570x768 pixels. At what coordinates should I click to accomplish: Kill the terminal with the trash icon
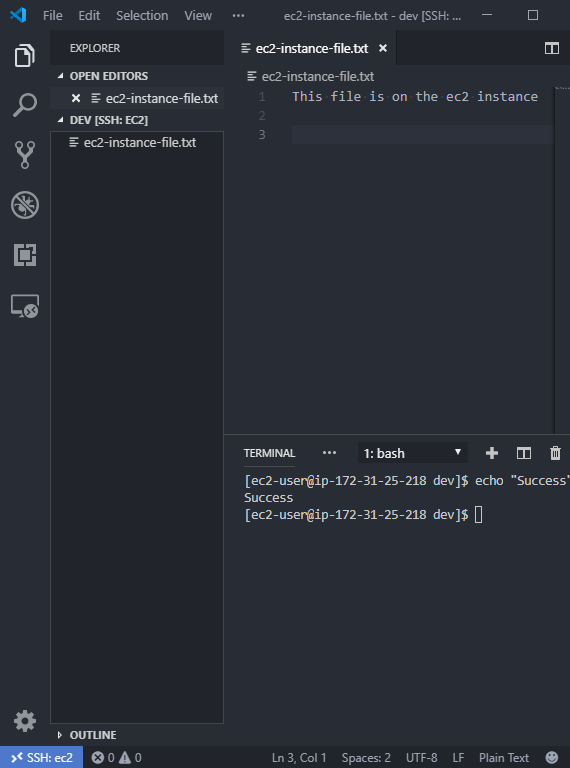click(x=555, y=453)
